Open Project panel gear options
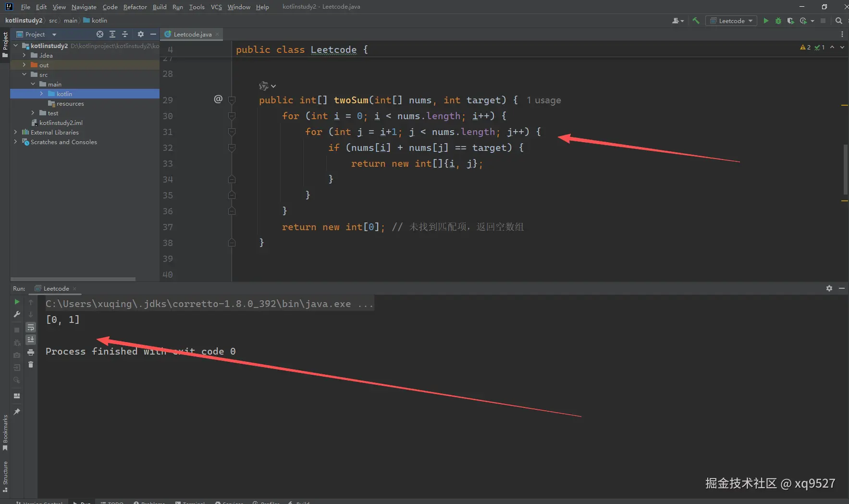The height and width of the screenshot is (504, 849). 141,34
